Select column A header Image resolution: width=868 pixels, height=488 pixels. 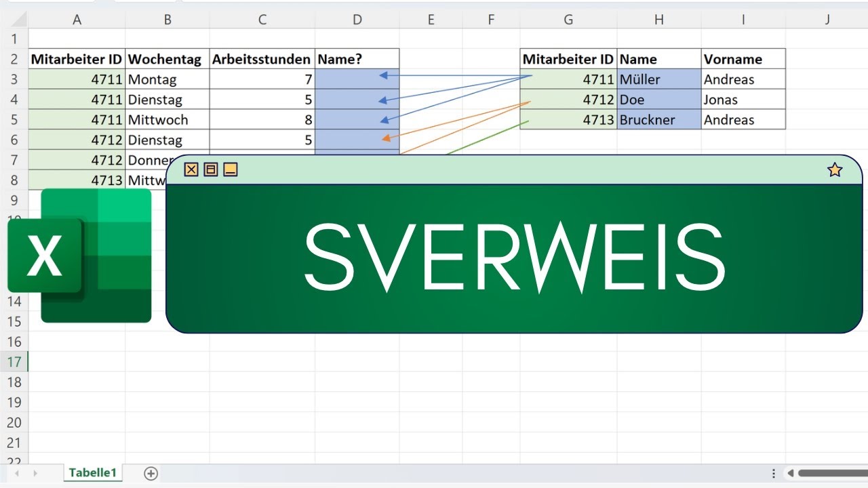coord(77,20)
